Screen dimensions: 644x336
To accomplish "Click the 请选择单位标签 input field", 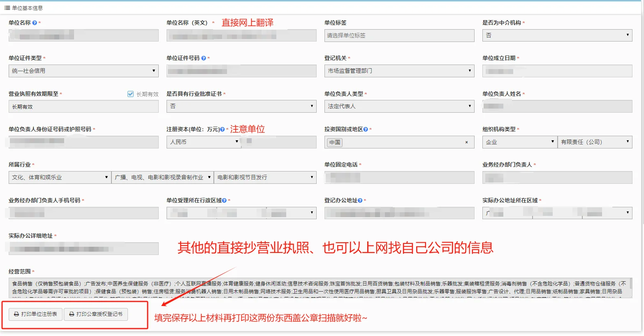I will [x=399, y=35].
